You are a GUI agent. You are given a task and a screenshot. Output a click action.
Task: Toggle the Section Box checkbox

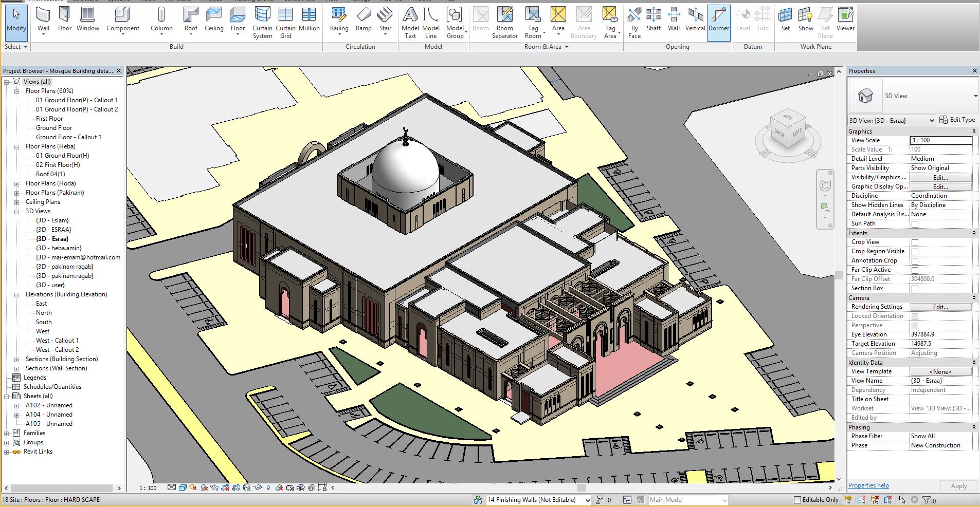click(915, 289)
